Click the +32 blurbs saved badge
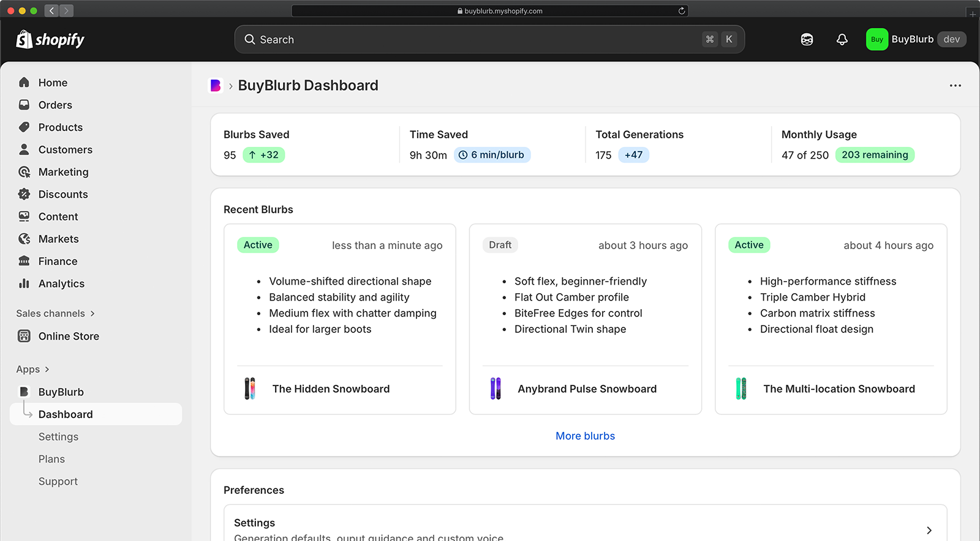This screenshot has width=980, height=541. click(263, 155)
